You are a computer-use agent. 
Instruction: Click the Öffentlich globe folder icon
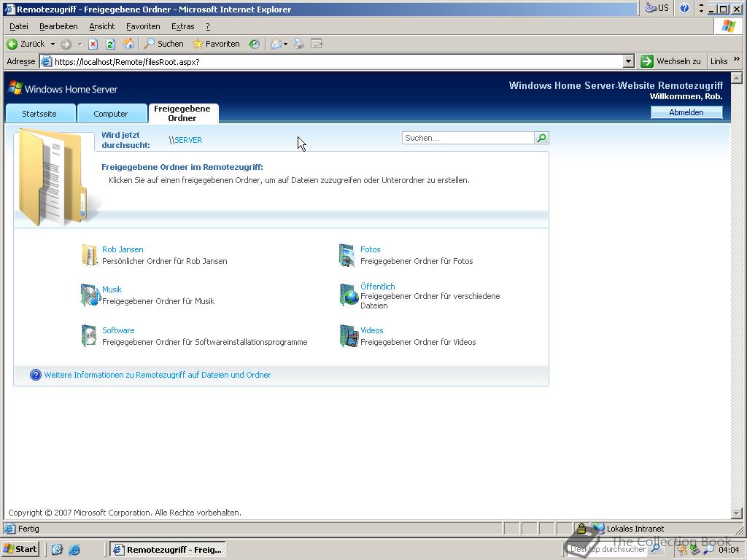coord(349,295)
